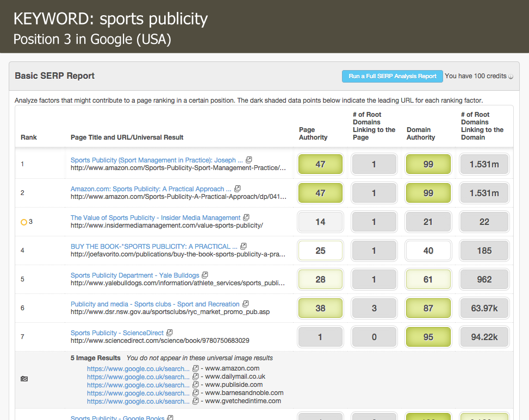Click page-linking domains 3 cell in rank 6 row
Viewport: 529px width, 420px height.
[374, 308]
